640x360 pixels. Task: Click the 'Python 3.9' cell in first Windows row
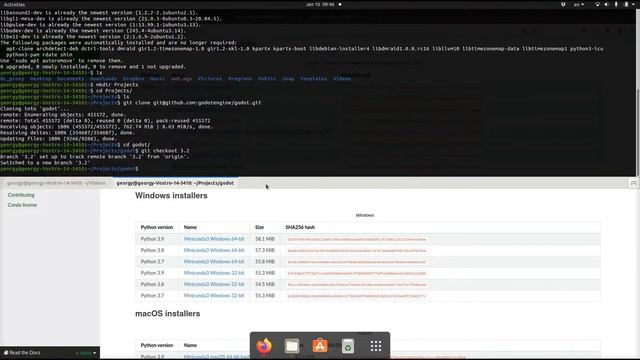(x=152, y=239)
